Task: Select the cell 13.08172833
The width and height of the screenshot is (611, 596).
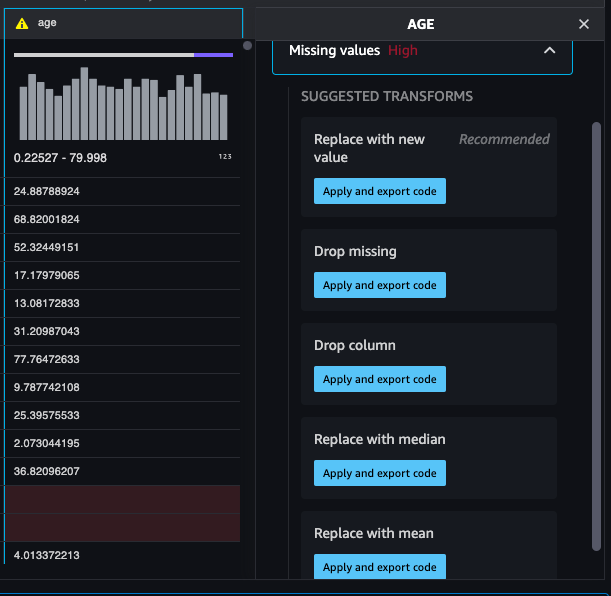Action: [x=122, y=303]
